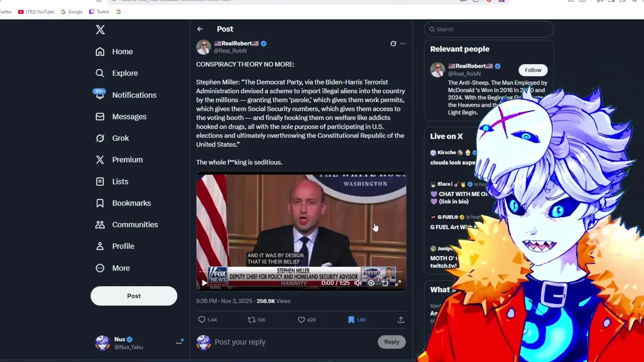The height and width of the screenshot is (362, 644).
Task: Click the X logo icon
Action: tap(100, 30)
